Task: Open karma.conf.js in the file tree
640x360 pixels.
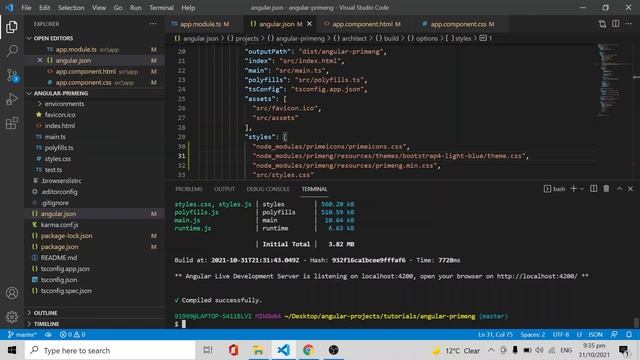Action: tap(60, 225)
